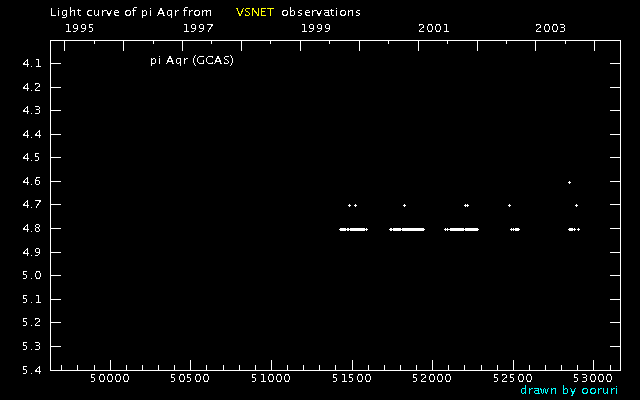Select the 4.7 point below the 4.6 outlier
Viewport: 640px width, 400px height.
pos(576,205)
